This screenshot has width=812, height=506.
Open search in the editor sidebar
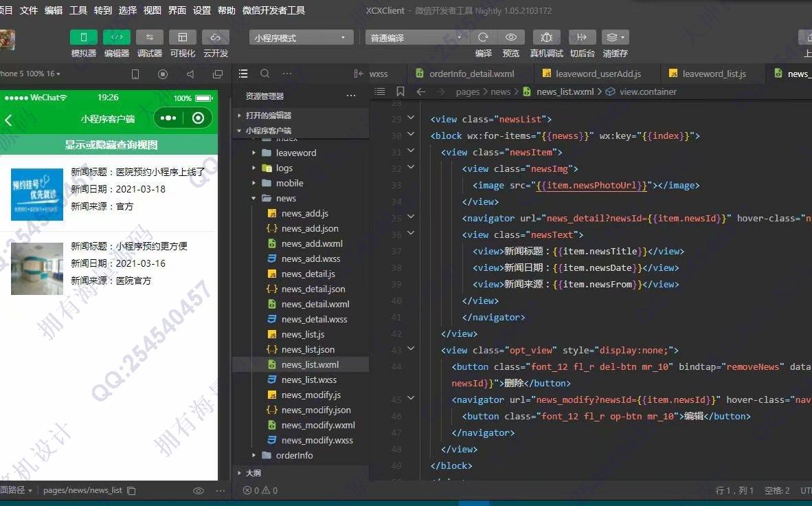click(264, 74)
